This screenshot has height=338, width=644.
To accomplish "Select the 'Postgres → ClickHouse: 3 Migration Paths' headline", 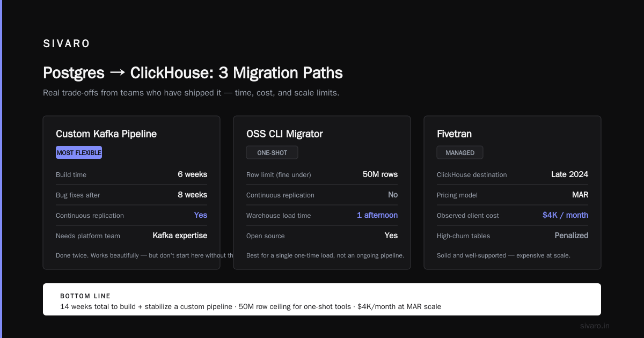I will 193,73.
